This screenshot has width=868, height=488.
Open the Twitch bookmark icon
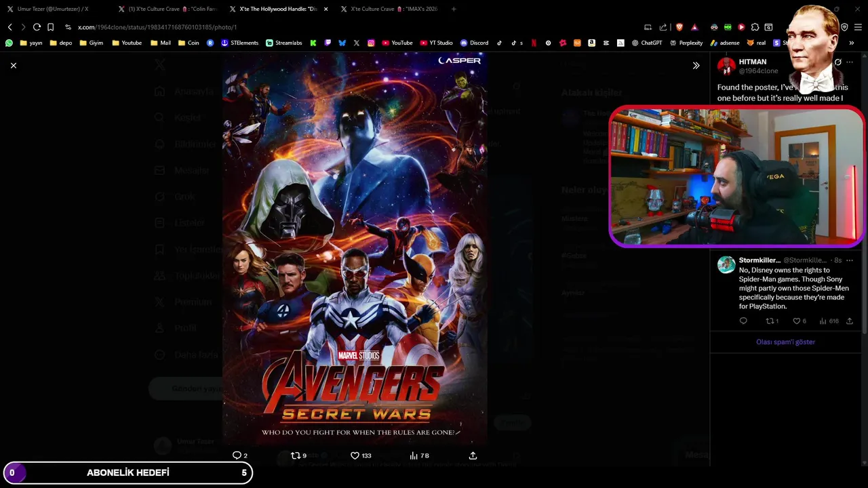[328, 43]
